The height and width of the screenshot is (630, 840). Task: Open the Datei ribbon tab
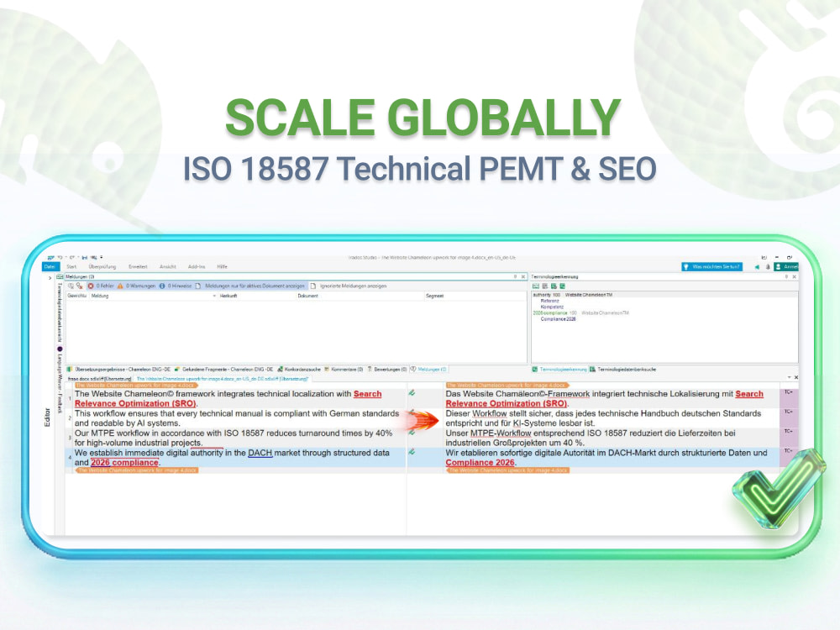click(x=50, y=267)
